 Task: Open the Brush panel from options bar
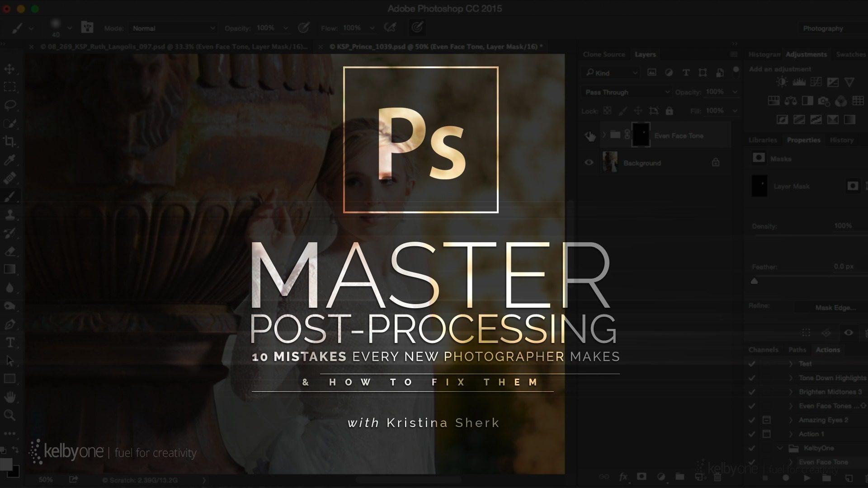point(87,28)
